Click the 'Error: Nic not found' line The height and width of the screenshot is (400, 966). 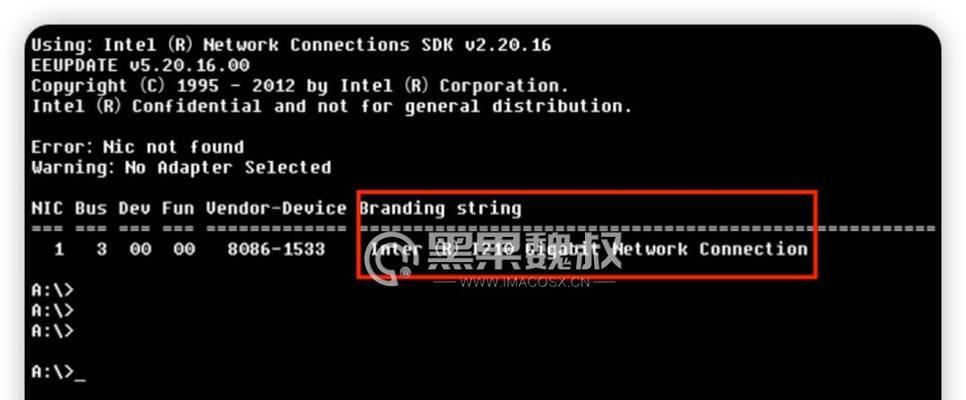[137, 147]
